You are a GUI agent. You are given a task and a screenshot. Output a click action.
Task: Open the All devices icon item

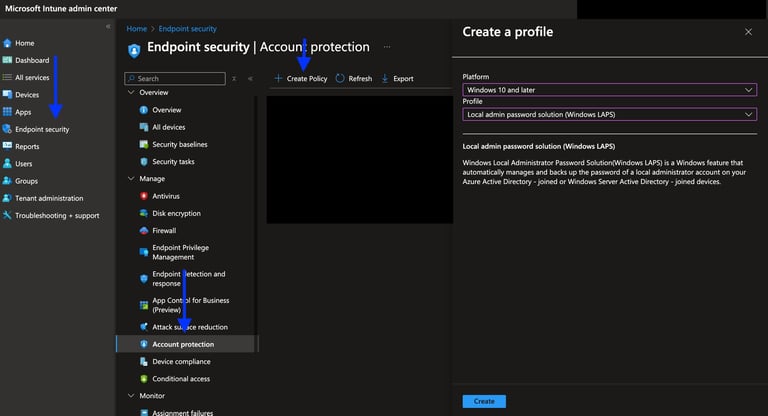(x=144, y=127)
